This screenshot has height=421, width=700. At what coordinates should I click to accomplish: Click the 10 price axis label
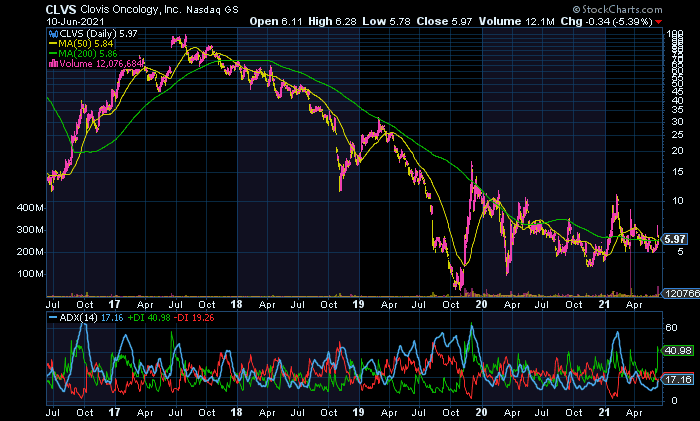point(678,201)
